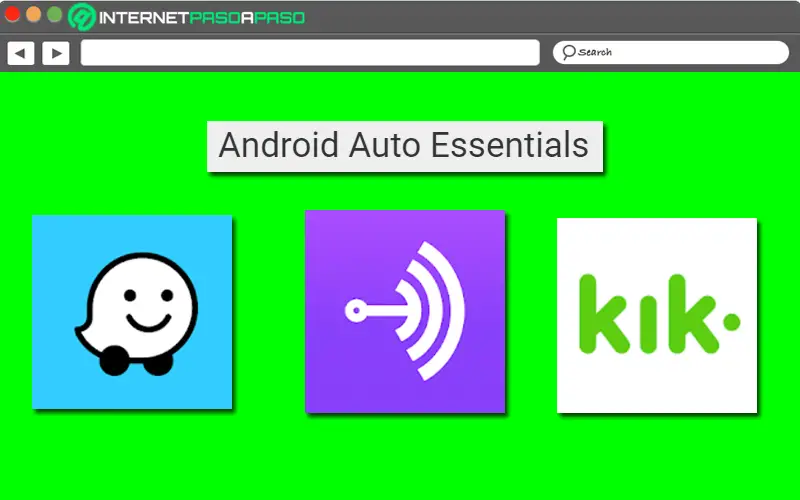800x500 pixels.
Task: Go forward with the right arrow button
Action: pos(56,53)
